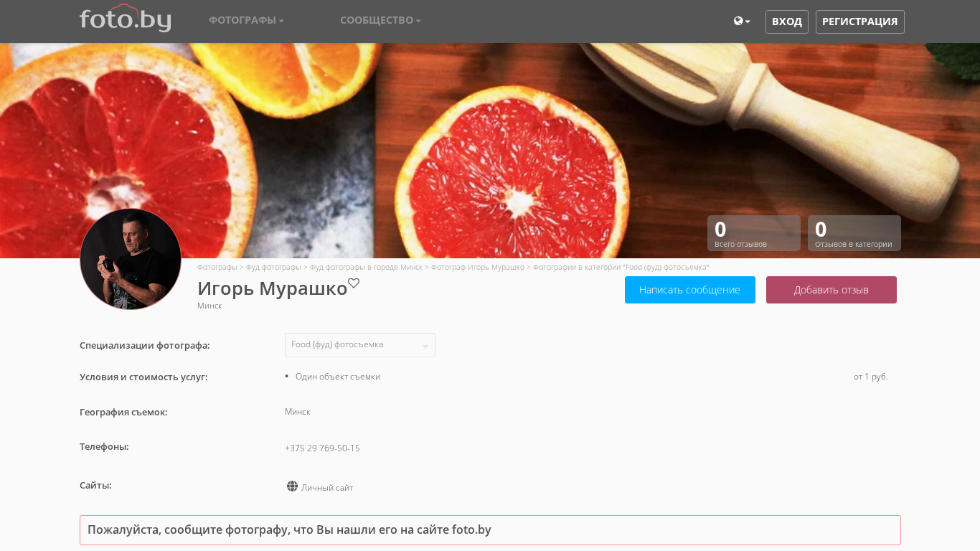Click the Вход button
This screenshot has width=980, height=551.
[787, 22]
